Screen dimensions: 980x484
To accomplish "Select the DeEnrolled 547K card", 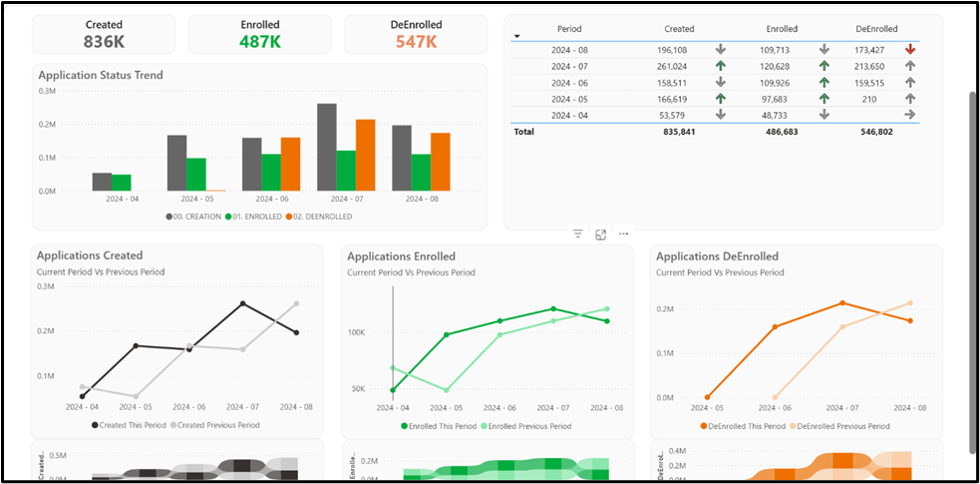I will (416, 34).
